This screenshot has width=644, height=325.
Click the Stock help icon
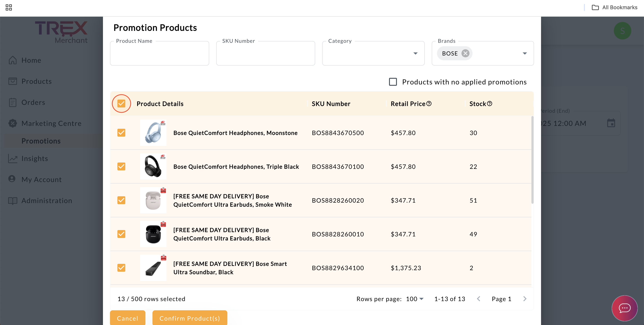[x=490, y=104]
